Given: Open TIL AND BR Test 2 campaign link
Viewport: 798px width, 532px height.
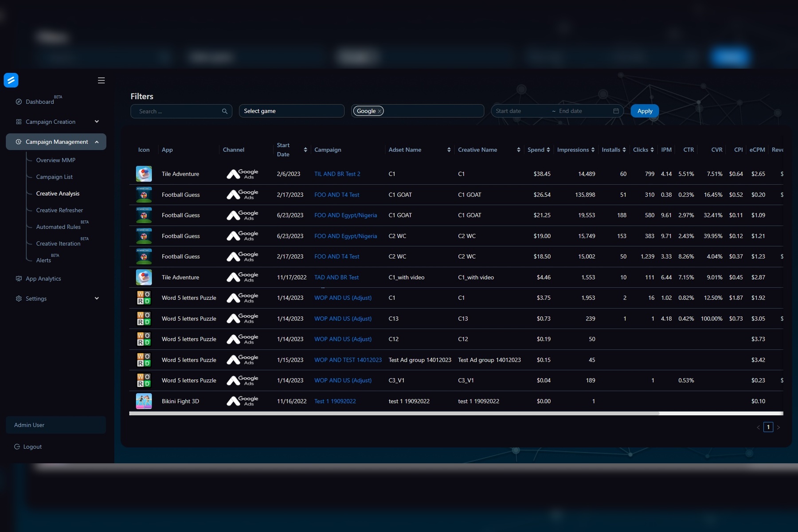Looking at the screenshot, I should pyautogui.click(x=337, y=174).
